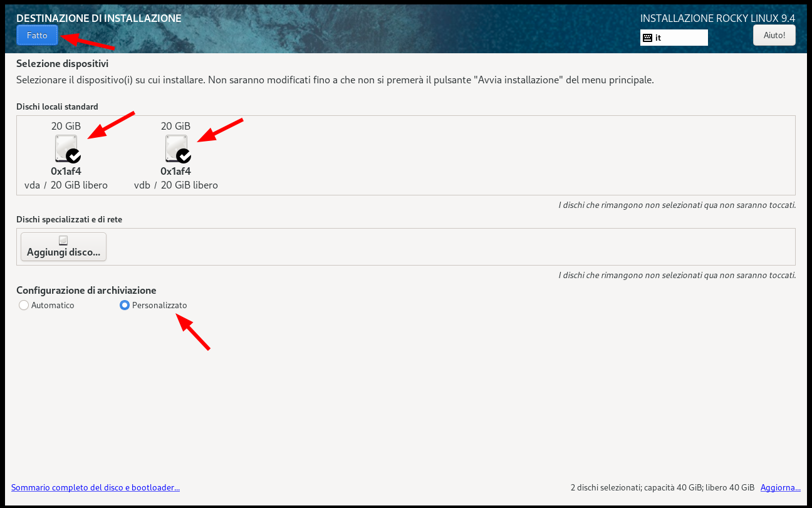Click the keyboard layout indicator field
Image resolution: width=812 pixels, height=508 pixels.
click(674, 38)
